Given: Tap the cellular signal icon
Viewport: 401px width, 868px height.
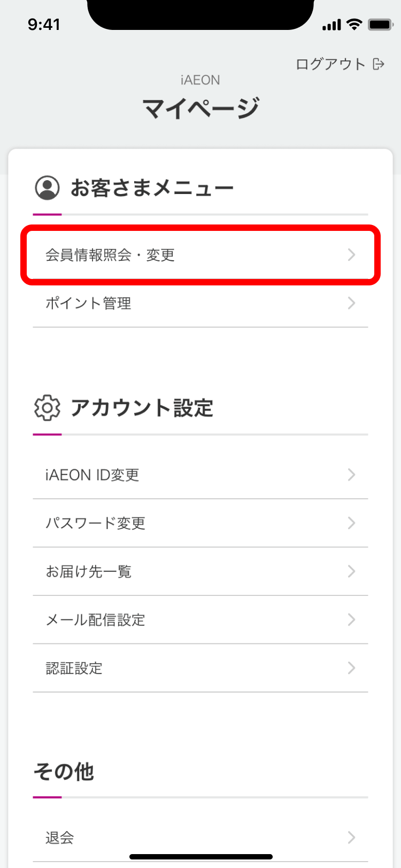Looking at the screenshot, I should point(331,25).
